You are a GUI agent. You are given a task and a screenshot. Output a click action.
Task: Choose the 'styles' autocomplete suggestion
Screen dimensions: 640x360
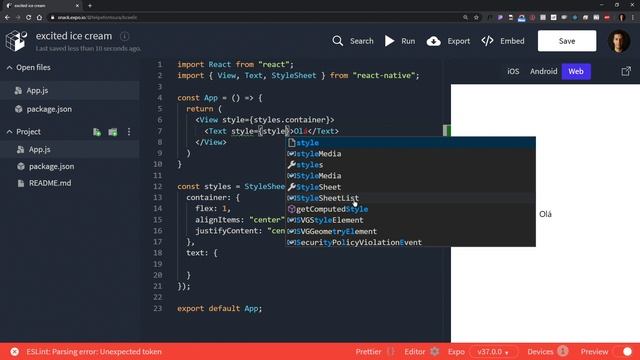(x=410, y=165)
